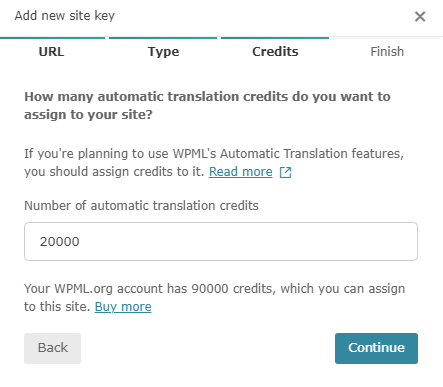The width and height of the screenshot is (443, 387).
Task: Click the grey progress segment above Finish
Action: click(x=388, y=38)
